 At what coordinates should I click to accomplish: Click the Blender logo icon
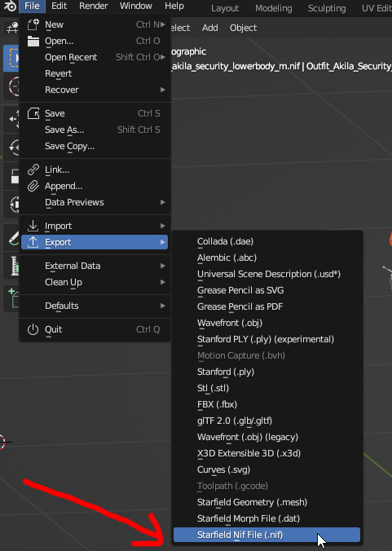pyautogui.click(x=10, y=6)
